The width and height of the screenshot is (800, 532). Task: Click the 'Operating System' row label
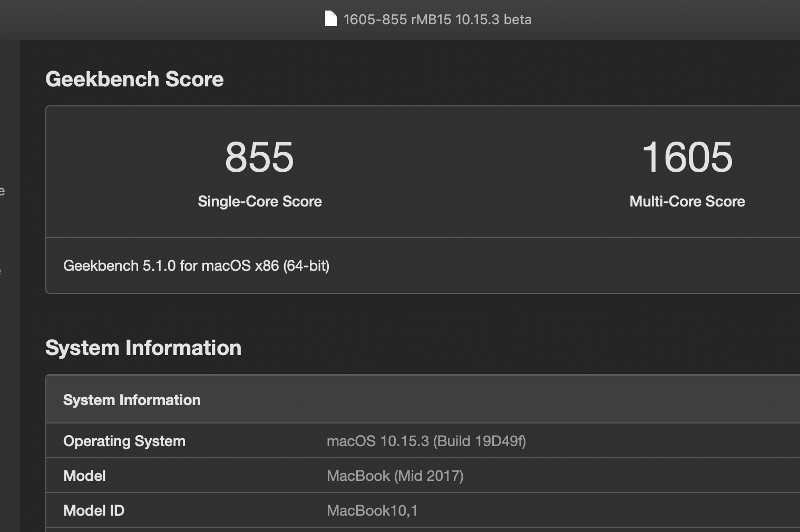[x=124, y=441]
